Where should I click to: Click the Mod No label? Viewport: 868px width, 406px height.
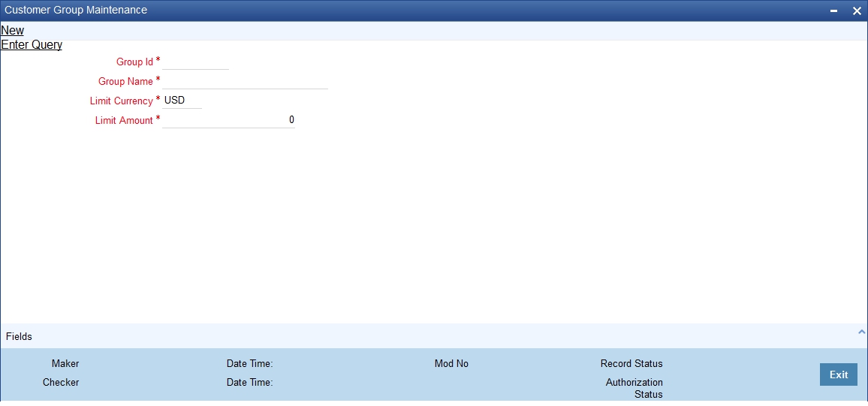tap(451, 364)
